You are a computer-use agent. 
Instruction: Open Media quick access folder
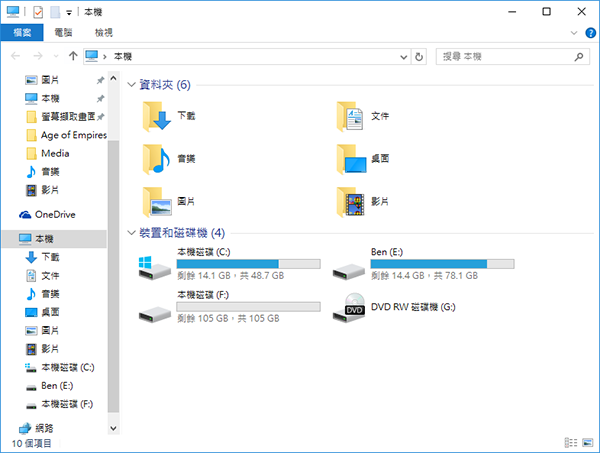[x=48, y=153]
